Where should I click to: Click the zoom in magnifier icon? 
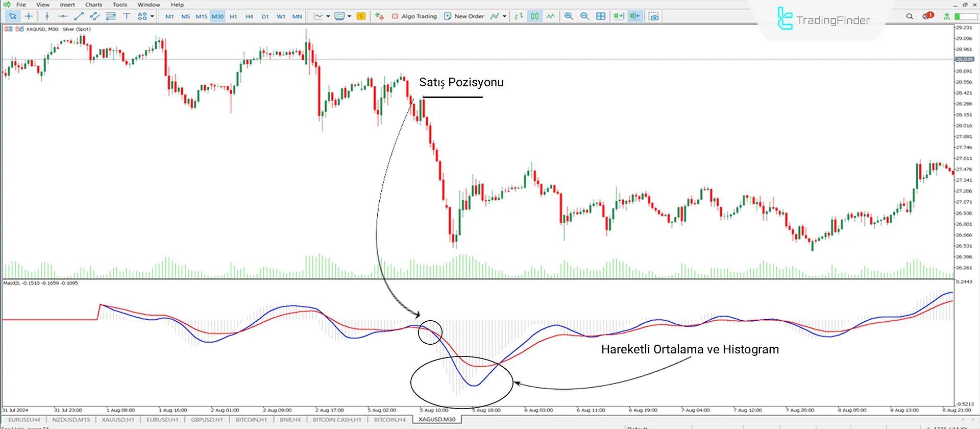pyautogui.click(x=569, y=16)
